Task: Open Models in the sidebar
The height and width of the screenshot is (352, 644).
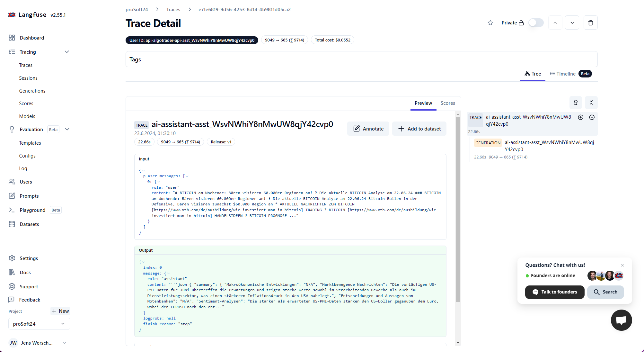Action: pos(27,116)
